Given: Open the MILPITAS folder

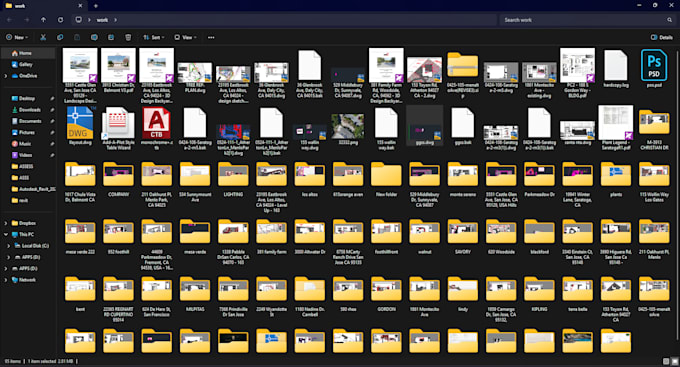Looking at the screenshot, I should click(x=195, y=289).
